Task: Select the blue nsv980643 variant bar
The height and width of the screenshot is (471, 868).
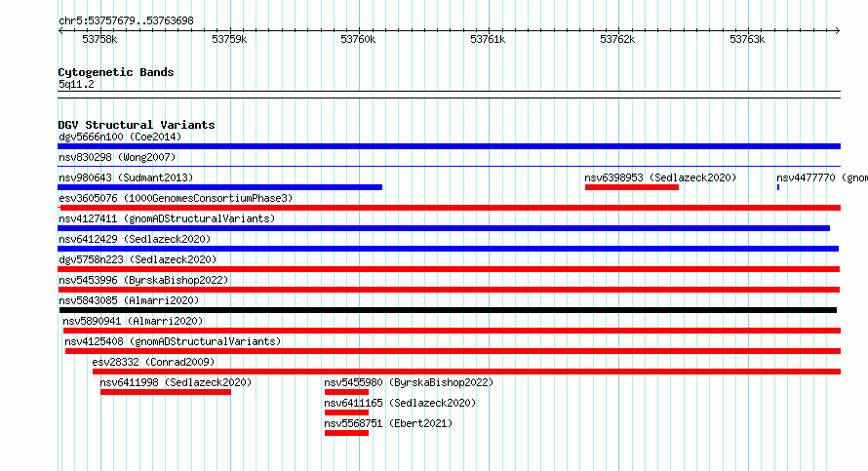Action: [x=219, y=187]
